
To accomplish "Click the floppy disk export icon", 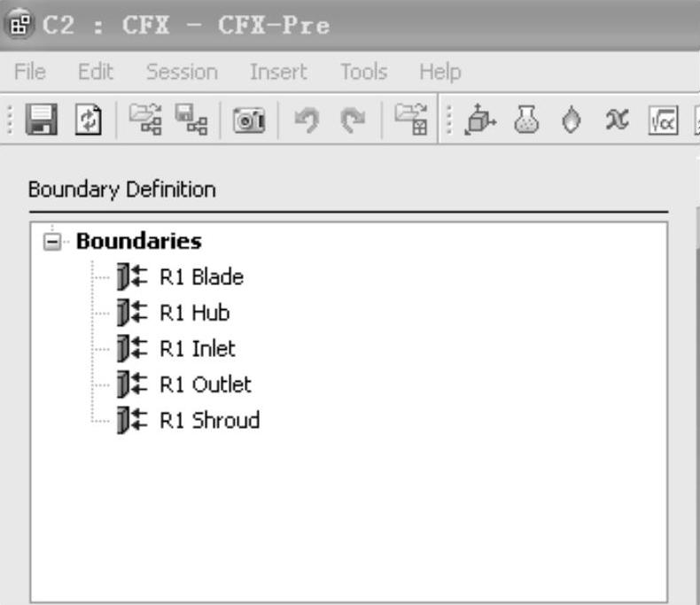I will (x=191, y=119).
